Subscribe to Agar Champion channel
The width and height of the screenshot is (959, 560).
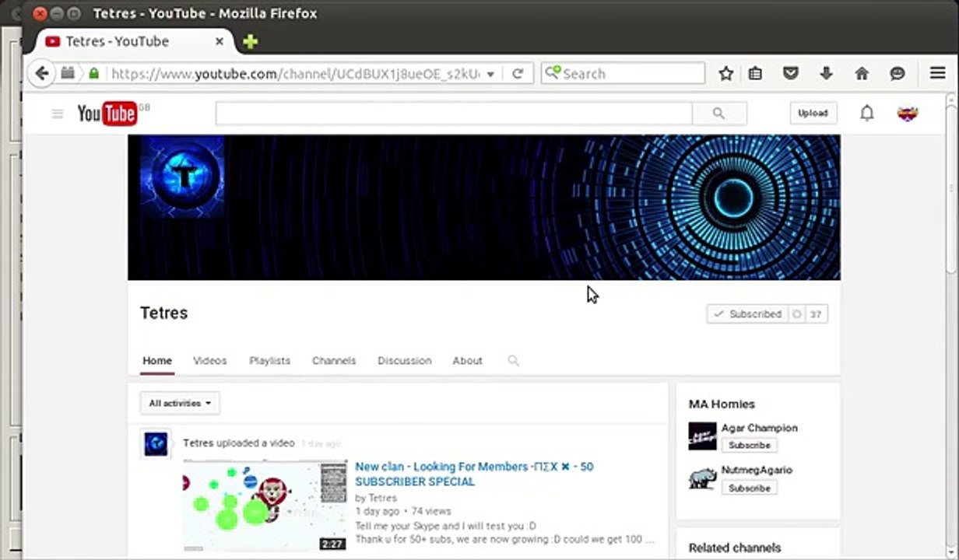pyautogui.click(x=749, y=446)
